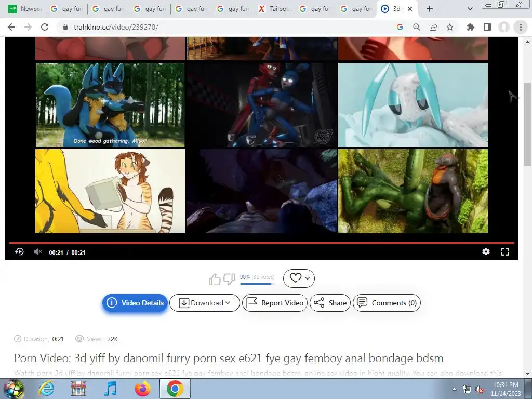Expand the tab search chevron

(470, 9)
